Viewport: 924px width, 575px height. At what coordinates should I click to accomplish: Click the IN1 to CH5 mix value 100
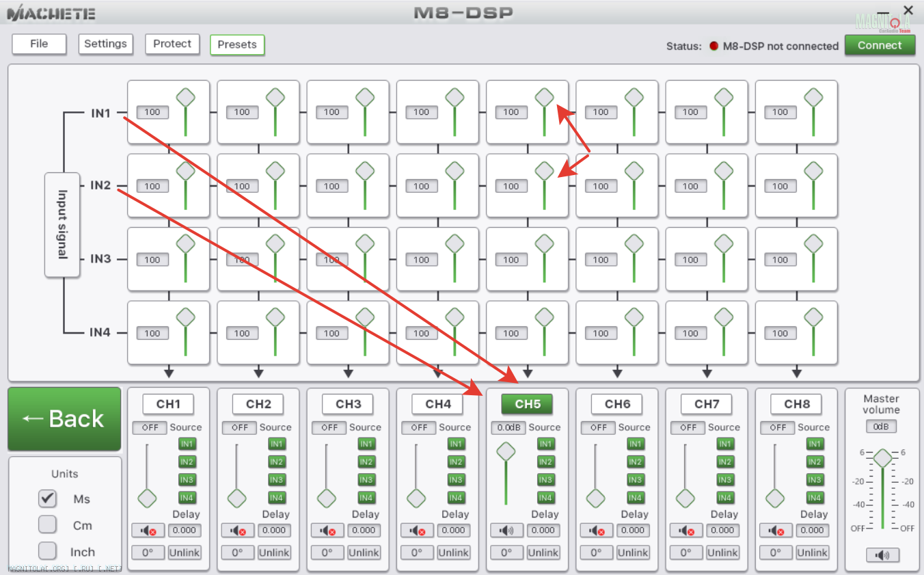[511, 112]
